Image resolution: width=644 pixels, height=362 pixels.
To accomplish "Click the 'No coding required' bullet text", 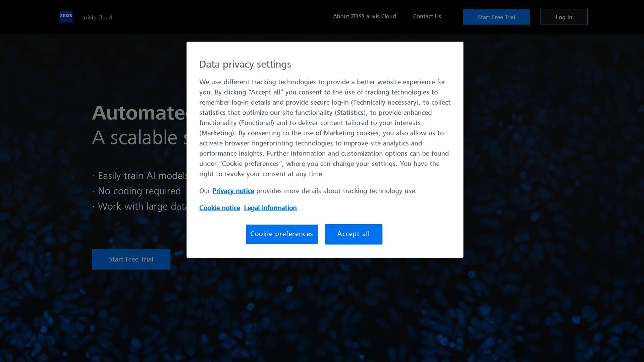I will click(x=139, y=191).
